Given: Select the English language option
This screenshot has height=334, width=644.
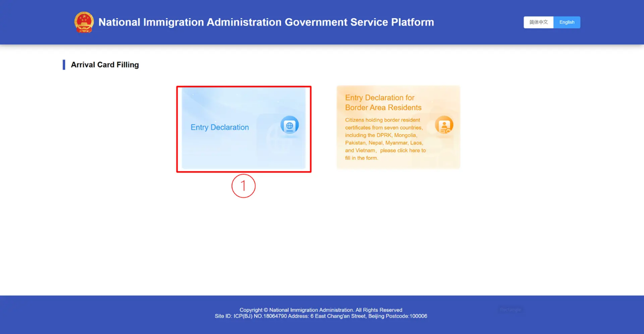Looking at the screenshot, I should pyautogui.click(x=567, y=22).
